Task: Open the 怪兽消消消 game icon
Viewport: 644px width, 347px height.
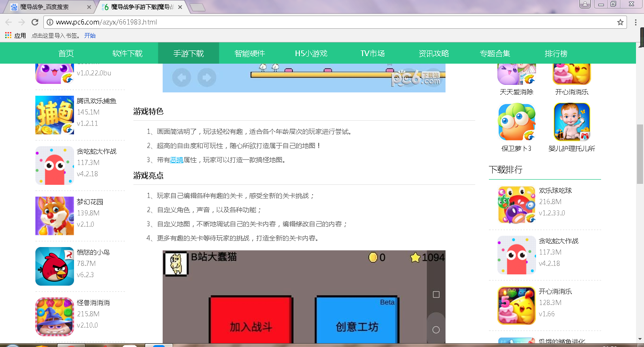Action: click(x=55, y=317)
